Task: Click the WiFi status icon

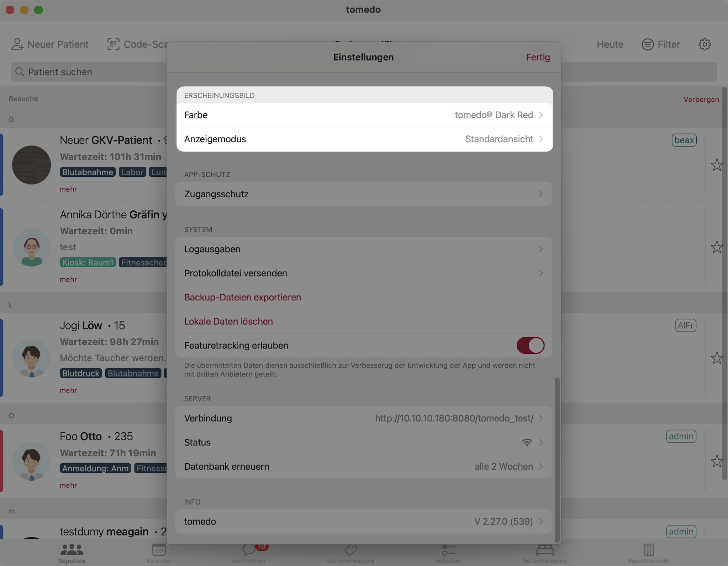Action: (527, 442)
